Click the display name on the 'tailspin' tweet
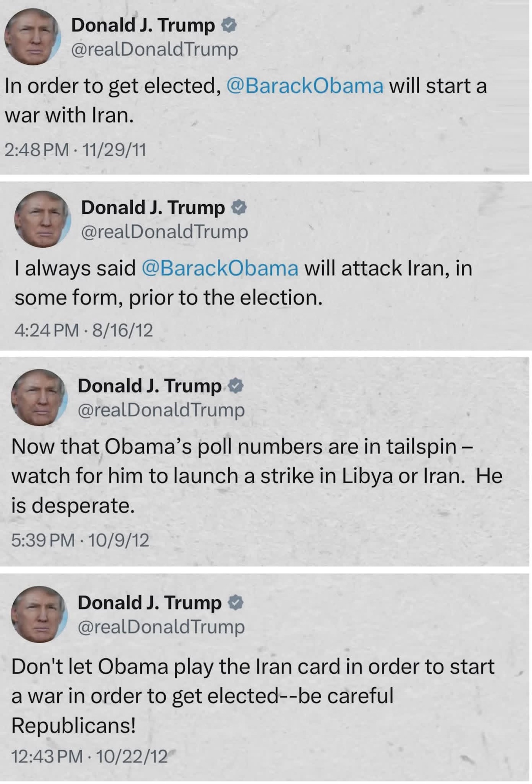Screen dimensions: 532x784 coord(149,386)
